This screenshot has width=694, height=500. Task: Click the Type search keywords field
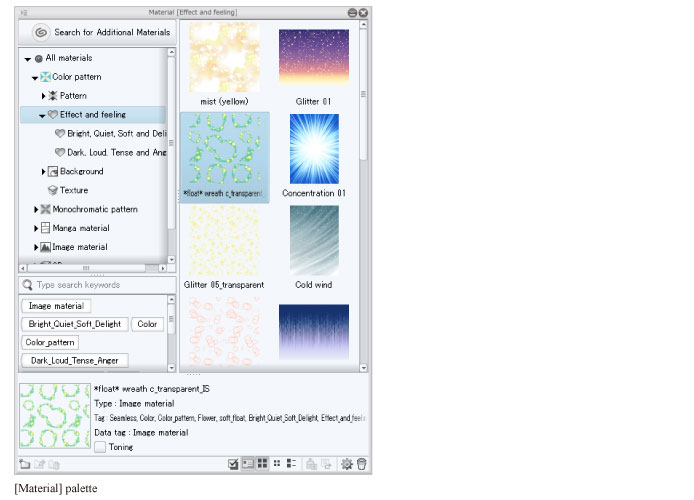[97, 285]
